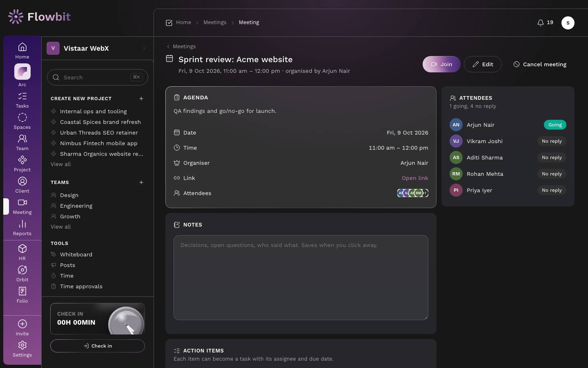The height and width of the screenshot is (368, 588).
Task: Open the meeting link
Action: click(x=415, y=178)
